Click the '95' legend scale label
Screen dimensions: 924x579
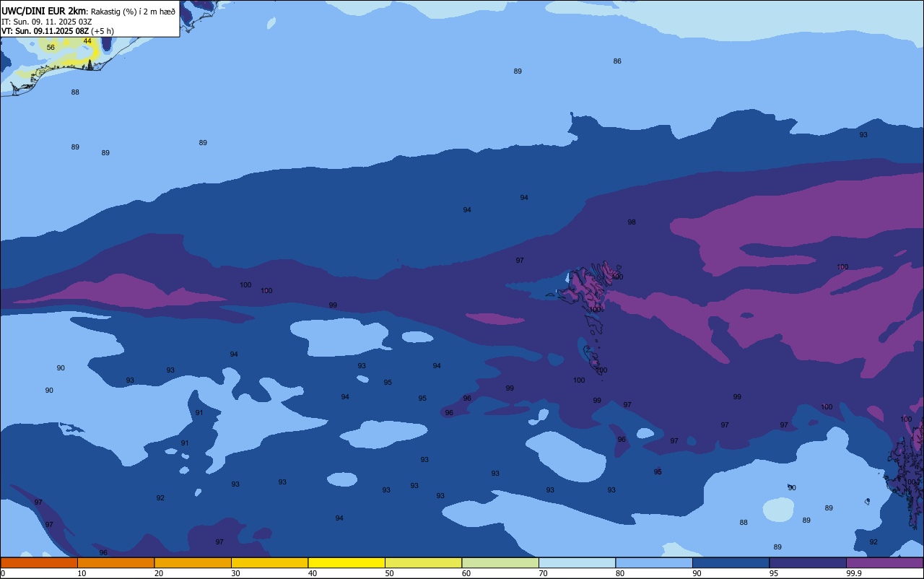[x=774, y=573]
